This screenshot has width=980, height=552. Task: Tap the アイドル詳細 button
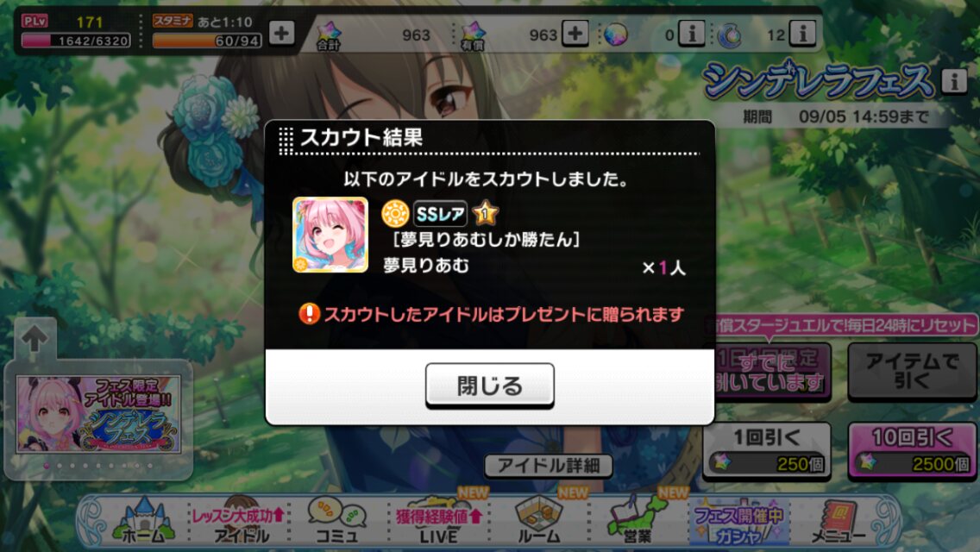pyautogui.click(x=548, y=465)
